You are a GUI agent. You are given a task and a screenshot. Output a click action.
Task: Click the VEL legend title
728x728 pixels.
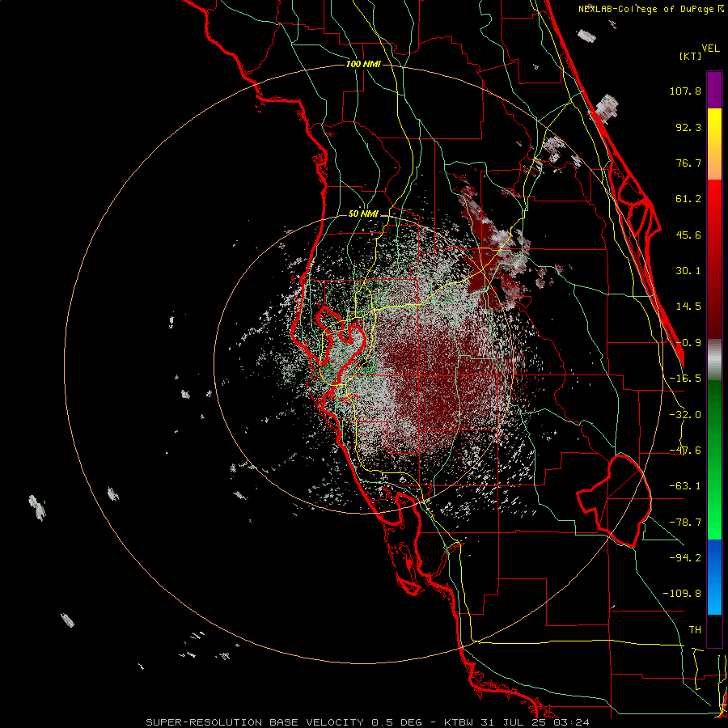pos(711,49)
